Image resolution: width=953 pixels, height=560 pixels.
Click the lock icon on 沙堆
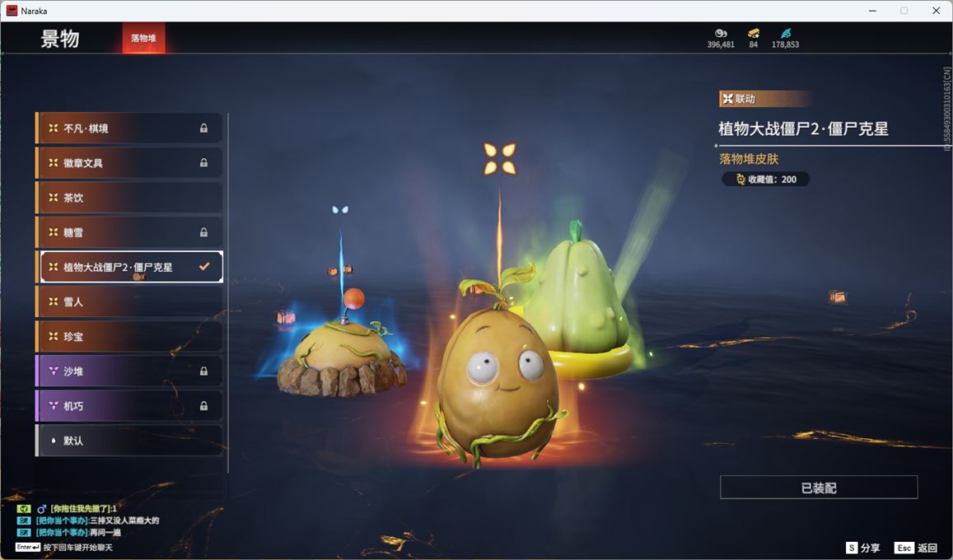point(203,371)
